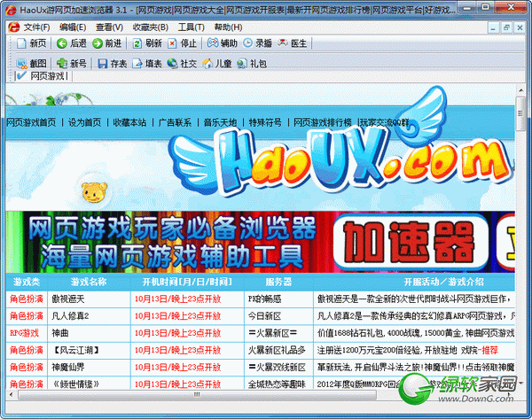Go forward with the 前进 button
Image resolution: width=532 pixels, height=419 pixels.
pyautogui.click(x=106, y=43)
